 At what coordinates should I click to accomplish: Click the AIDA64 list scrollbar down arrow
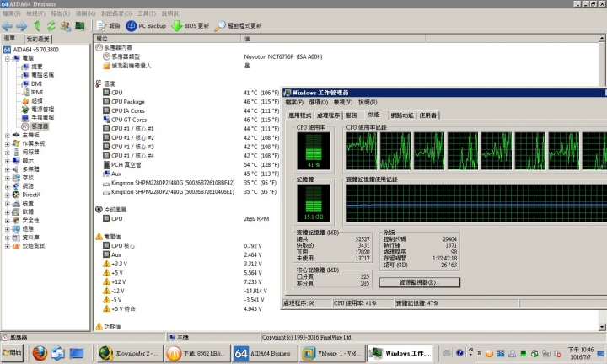602,327
